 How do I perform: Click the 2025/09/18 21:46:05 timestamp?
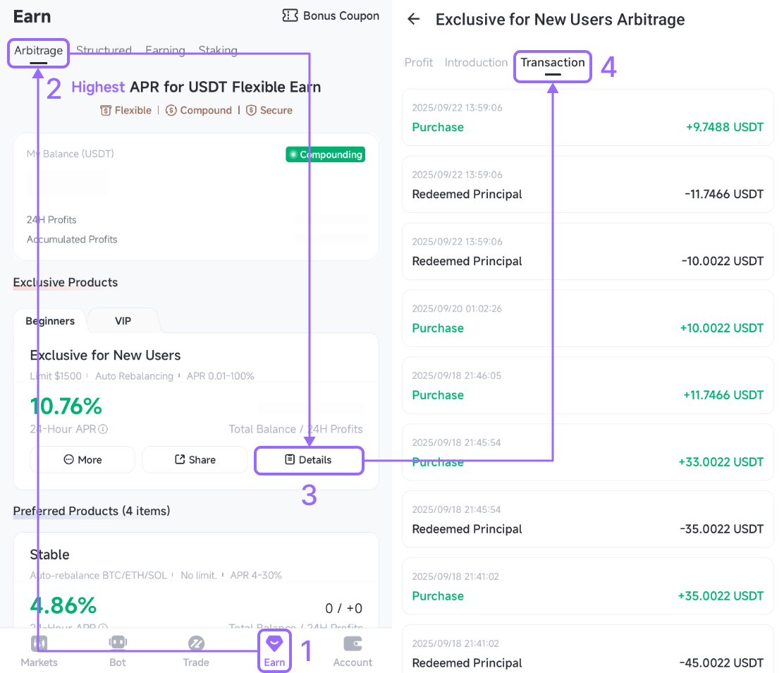point(456,376)
